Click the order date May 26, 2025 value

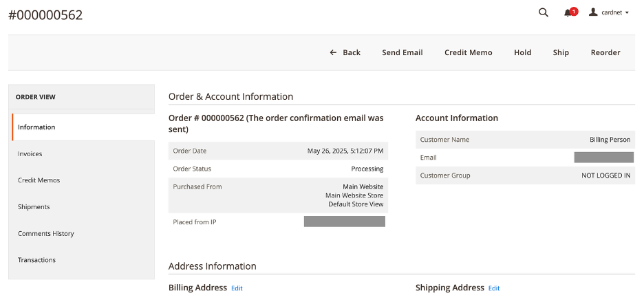tap(345, 151)
